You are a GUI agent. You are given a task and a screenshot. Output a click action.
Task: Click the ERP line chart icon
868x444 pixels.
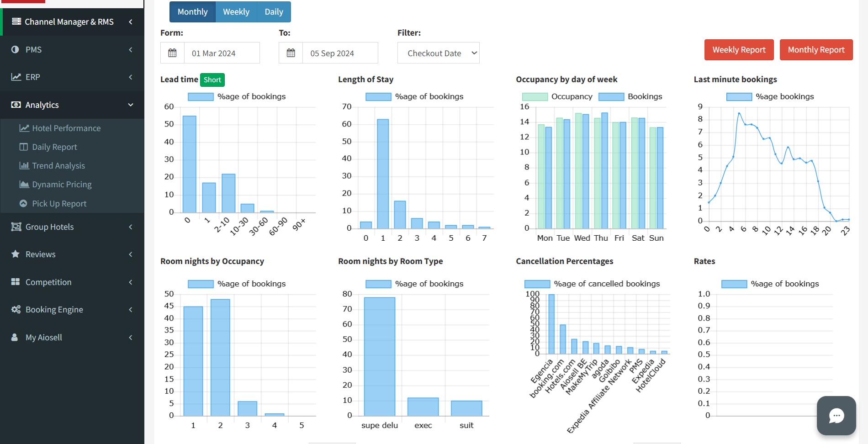16,77
